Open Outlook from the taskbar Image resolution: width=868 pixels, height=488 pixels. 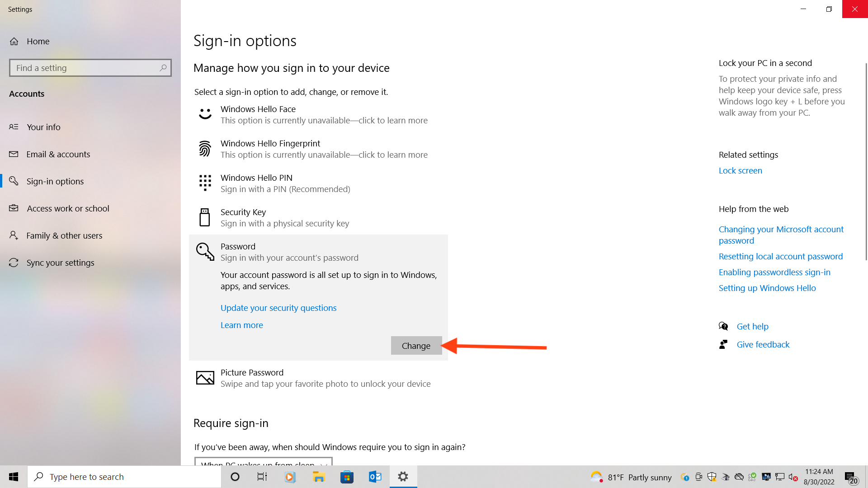[x=375, y=477]
